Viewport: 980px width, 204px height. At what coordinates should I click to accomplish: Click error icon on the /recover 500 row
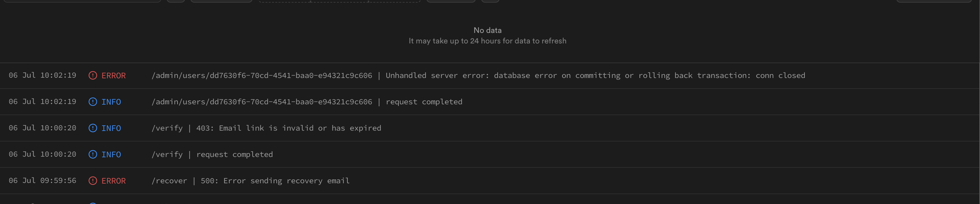click(x=93, y=181)
